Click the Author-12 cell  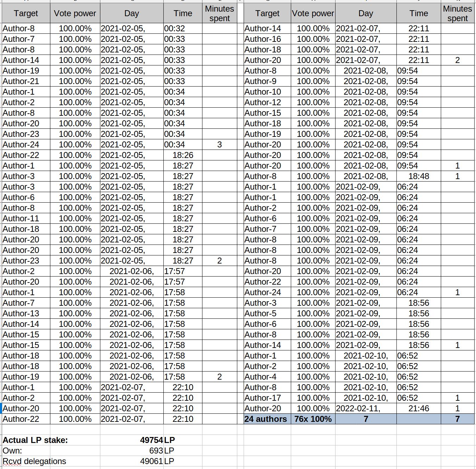(x=267, y=102)
